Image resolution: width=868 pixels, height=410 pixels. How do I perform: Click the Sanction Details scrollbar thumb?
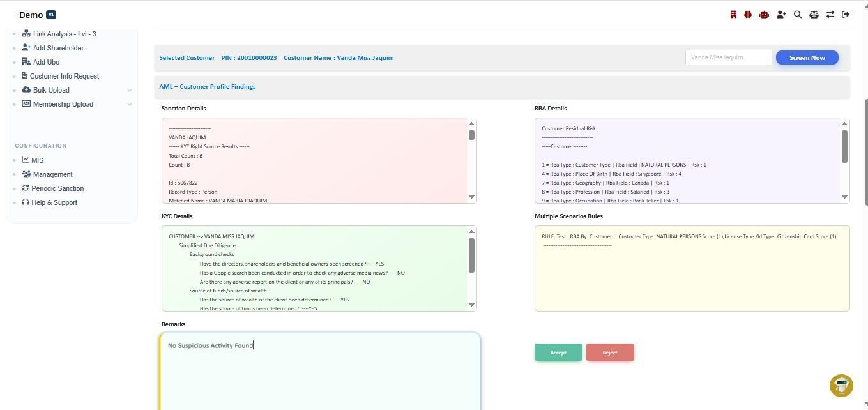coord(472,135)
